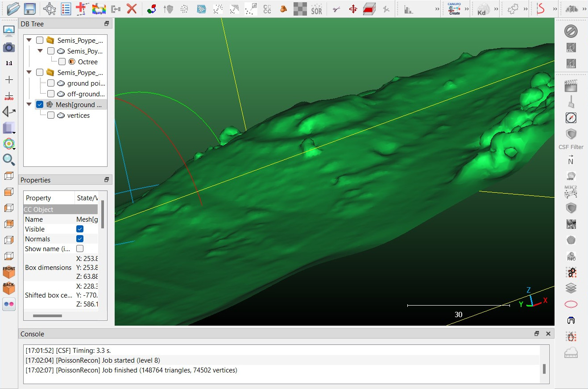Image resolution: width=588 pixels, height=389 pixels.
Task: Uncheck the Visible property checkbox
Action: click(x=80, y=229)
